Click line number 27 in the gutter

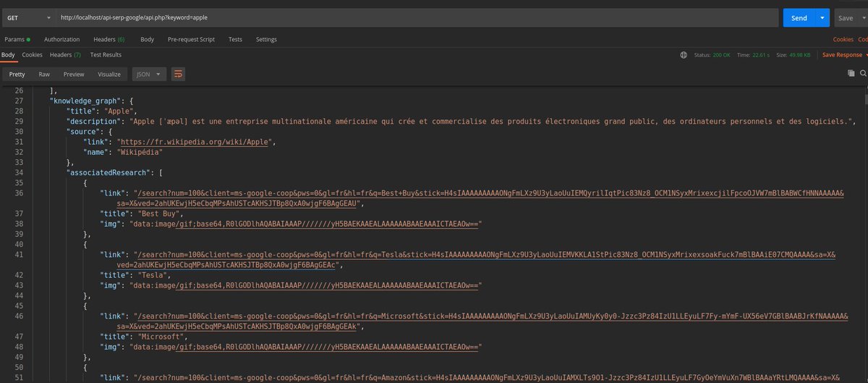point(19,101)
